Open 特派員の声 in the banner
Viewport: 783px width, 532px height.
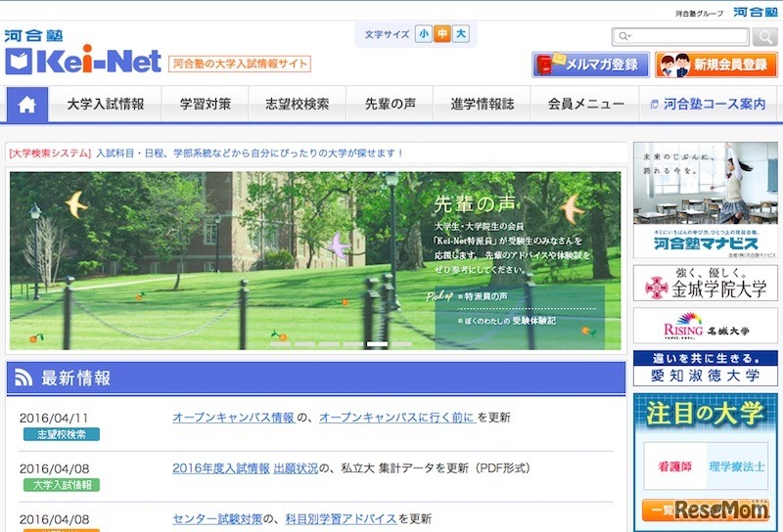[x=485, y=296]
